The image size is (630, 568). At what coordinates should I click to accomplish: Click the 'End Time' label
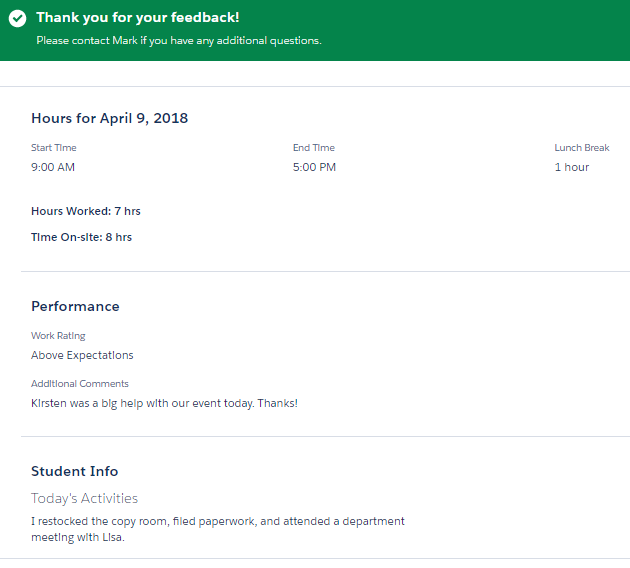[314, 148]
